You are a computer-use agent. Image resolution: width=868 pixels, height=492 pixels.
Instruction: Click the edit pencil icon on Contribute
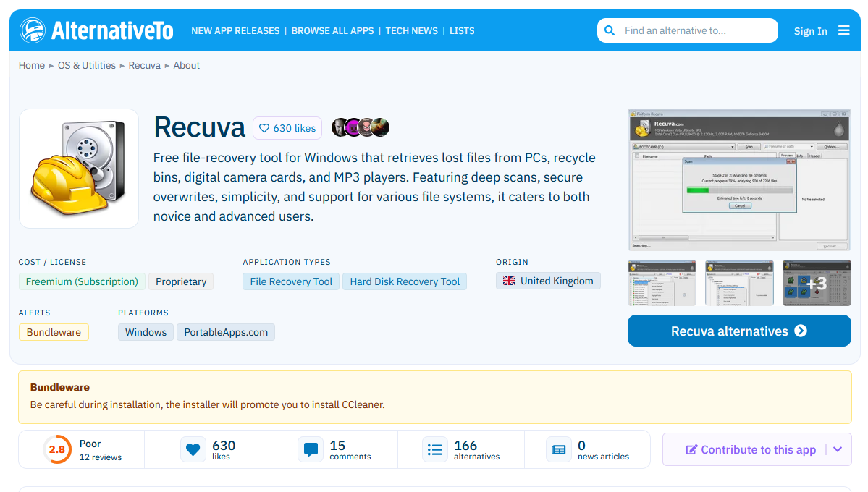(x=691, y=450)
